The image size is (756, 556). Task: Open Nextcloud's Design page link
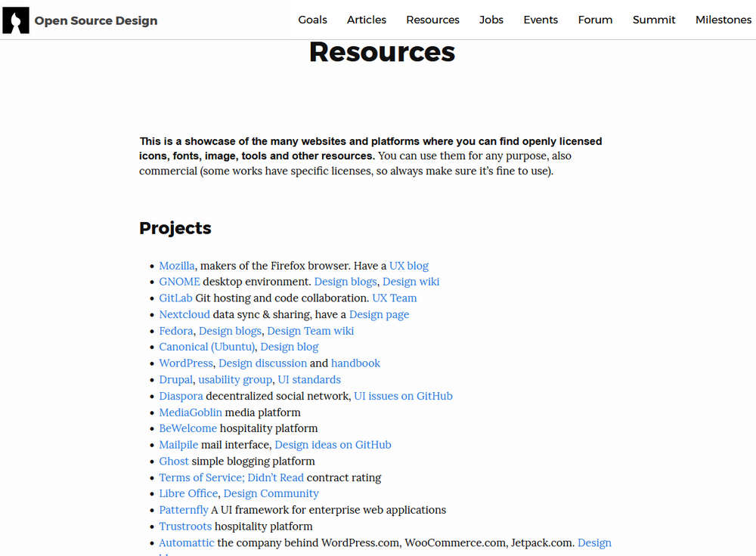379,314
